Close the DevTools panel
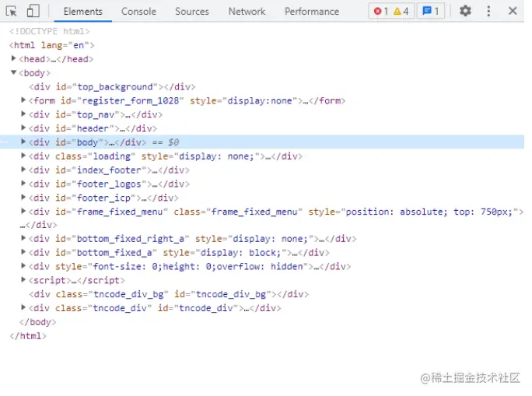This screenshot has height=396, width=532. tap(513, 11)
